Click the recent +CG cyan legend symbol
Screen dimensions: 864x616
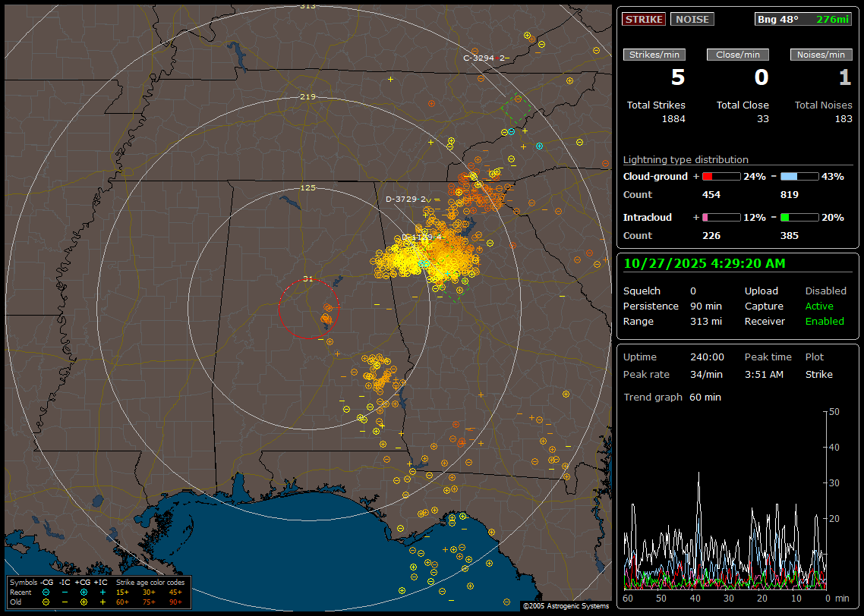(84, 592)
